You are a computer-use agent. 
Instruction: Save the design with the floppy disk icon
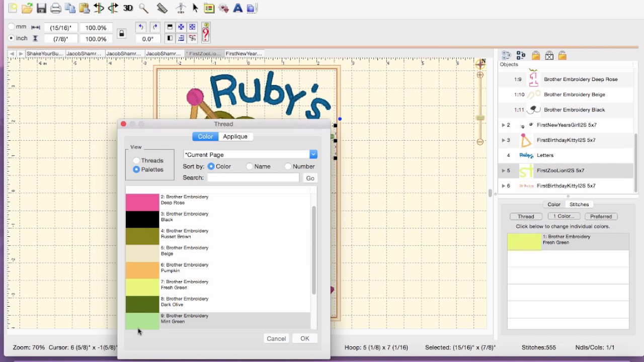click(x=41, y=8)
